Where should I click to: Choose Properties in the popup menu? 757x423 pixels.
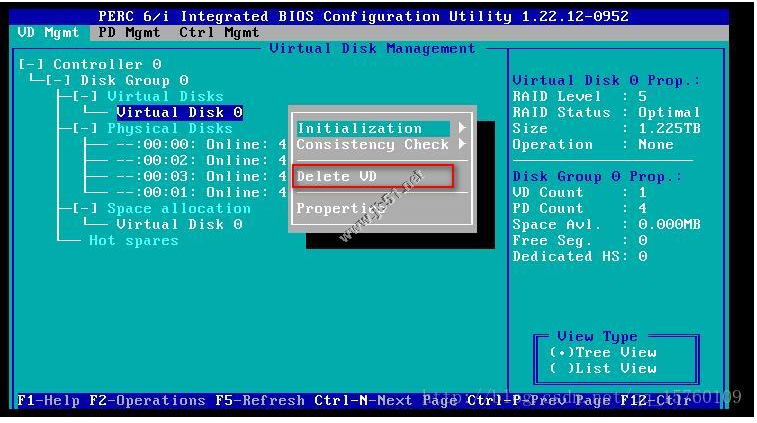341,209
